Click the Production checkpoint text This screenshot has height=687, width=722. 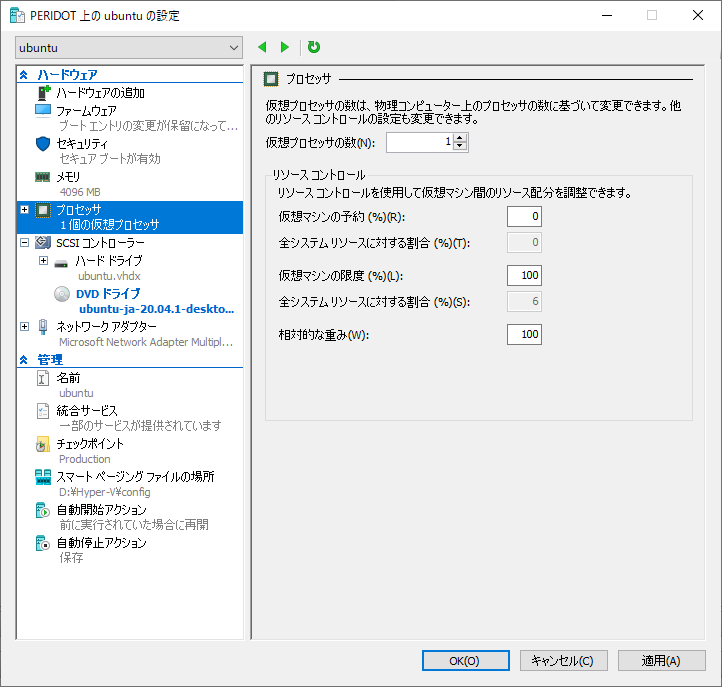click(85, 459)
